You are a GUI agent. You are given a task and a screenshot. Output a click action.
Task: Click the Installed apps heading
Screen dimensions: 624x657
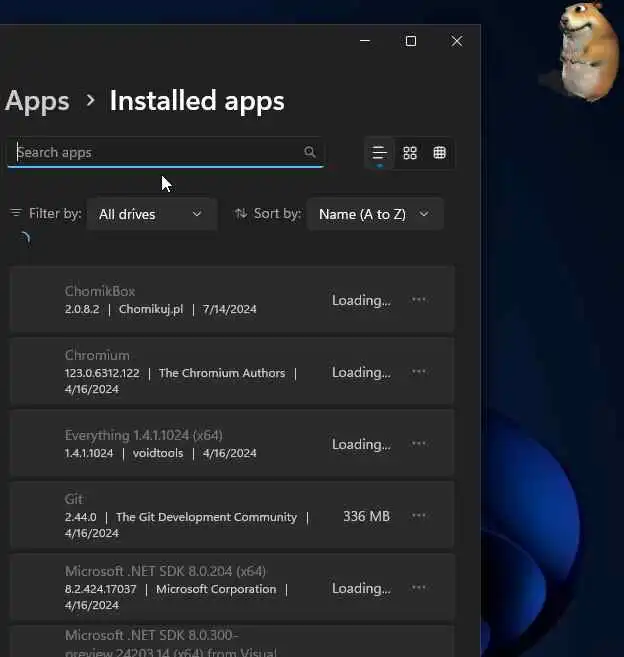pyautogui.click(x=197, y=101)
